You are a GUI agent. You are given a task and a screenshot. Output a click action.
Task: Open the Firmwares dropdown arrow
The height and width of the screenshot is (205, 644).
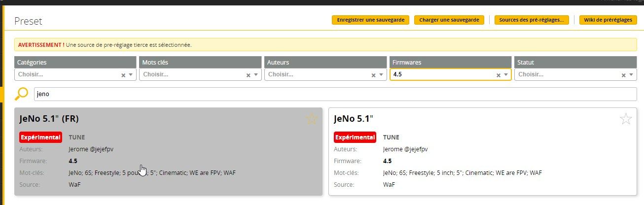tap(506, 75)
